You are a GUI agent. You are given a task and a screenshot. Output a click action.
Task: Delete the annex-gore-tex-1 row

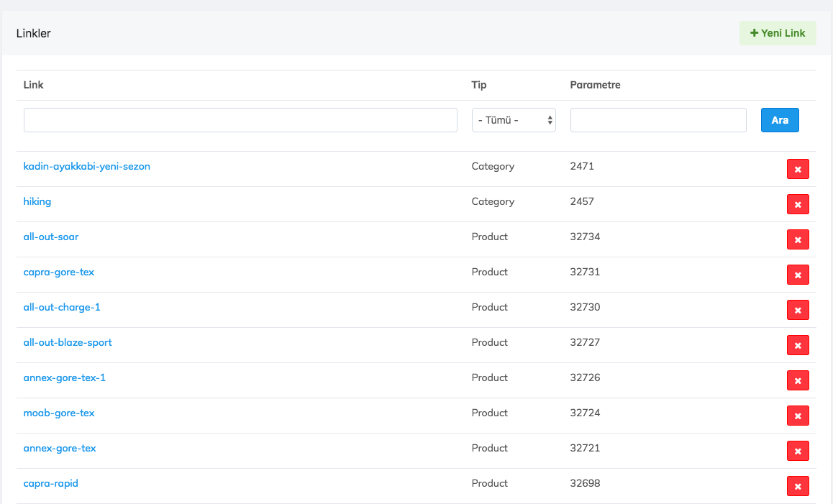(x=798, y=380)
